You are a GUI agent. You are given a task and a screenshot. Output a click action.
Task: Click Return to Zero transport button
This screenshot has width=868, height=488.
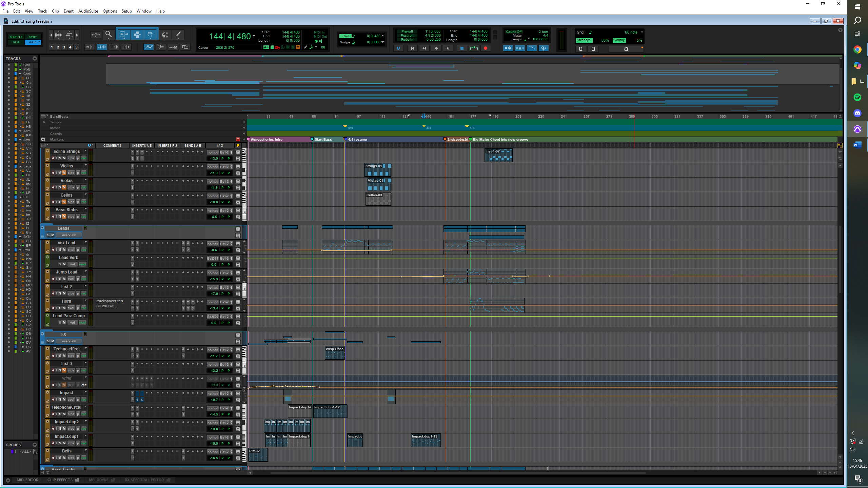(412, 48)
